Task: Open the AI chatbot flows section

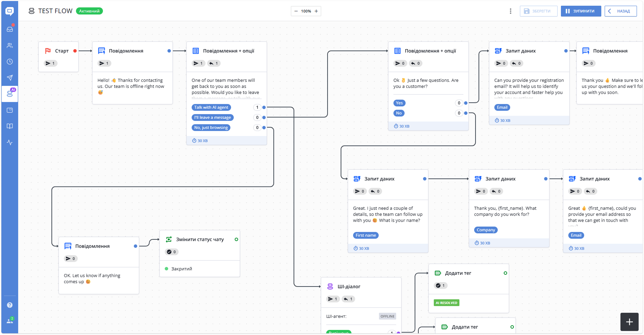Action: pos(10,94)
